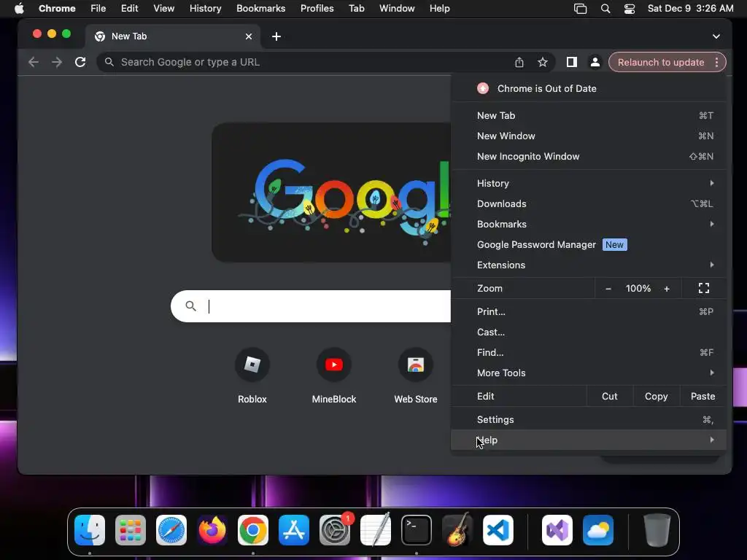The image size is (747, 560).
Task: Open Finder from the dock
Action: 90,530
